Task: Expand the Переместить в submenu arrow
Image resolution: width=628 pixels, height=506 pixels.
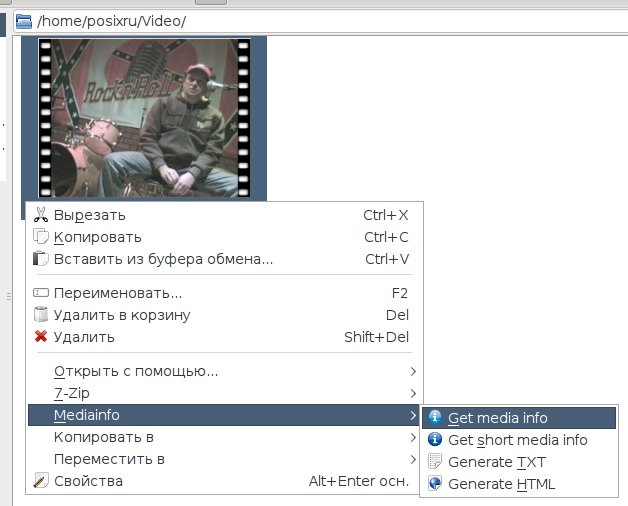Action: (x=413, y=459)
